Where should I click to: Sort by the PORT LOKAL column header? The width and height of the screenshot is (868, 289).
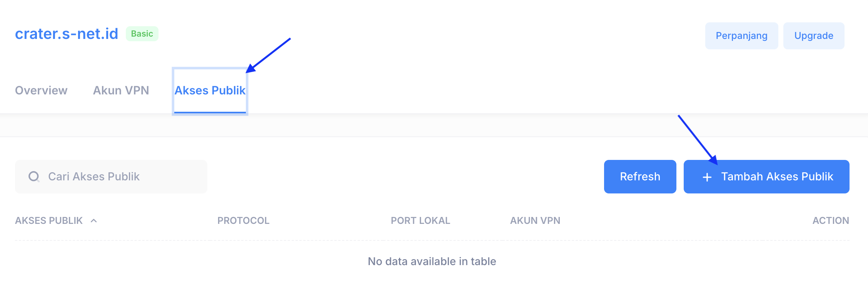coord(420,220)
